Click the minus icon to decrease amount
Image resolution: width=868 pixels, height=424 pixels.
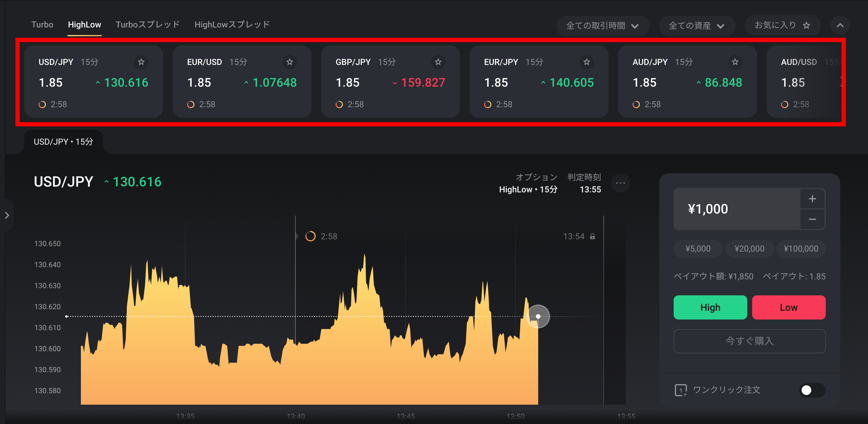pyautogui.click(x=812, y=220)
